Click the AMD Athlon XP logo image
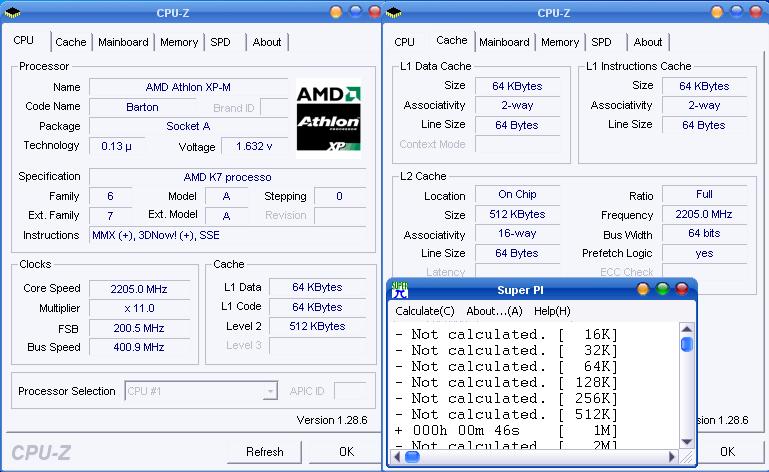 coord(328,119)
